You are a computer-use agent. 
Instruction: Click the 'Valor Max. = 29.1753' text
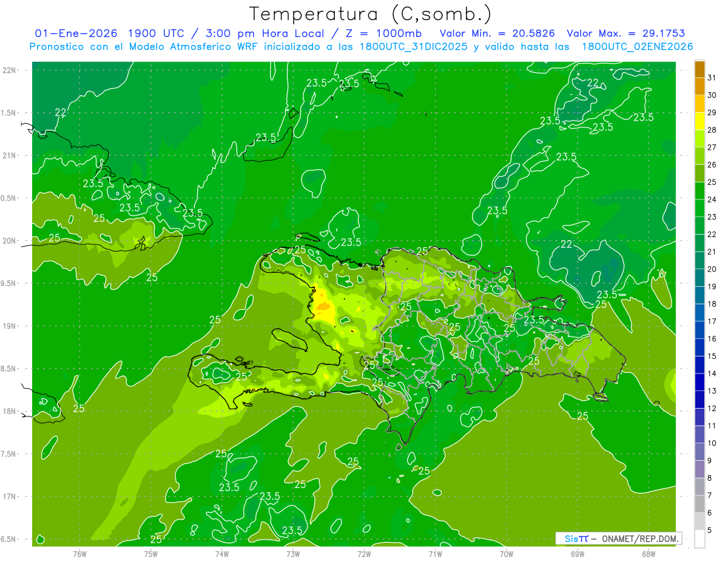pyautogui.click(x=625, y=33)
